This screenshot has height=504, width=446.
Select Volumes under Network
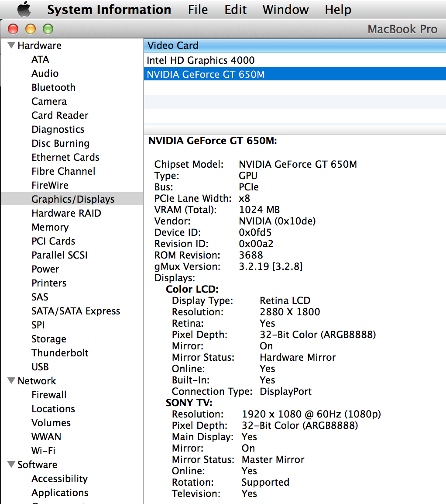coord(51,423)
